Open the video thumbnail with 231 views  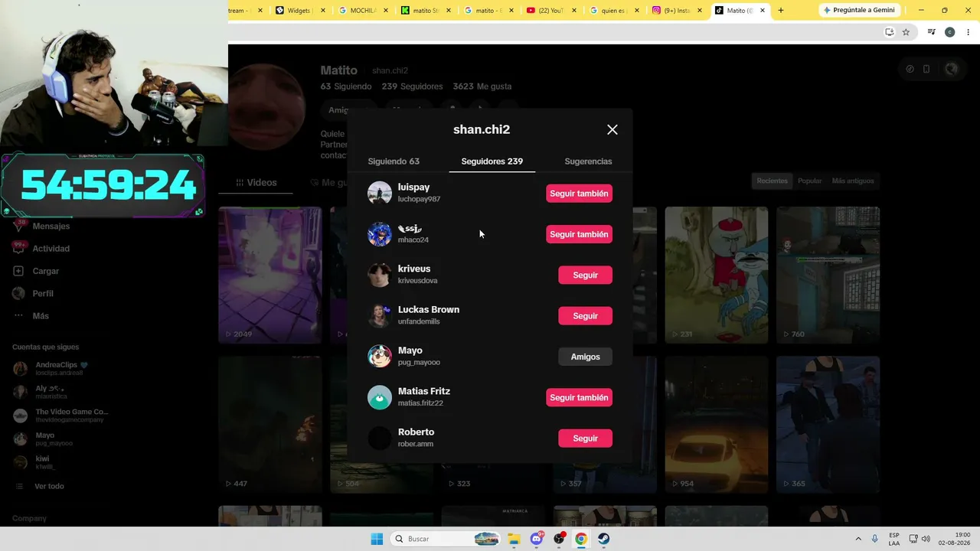point(717,275)
